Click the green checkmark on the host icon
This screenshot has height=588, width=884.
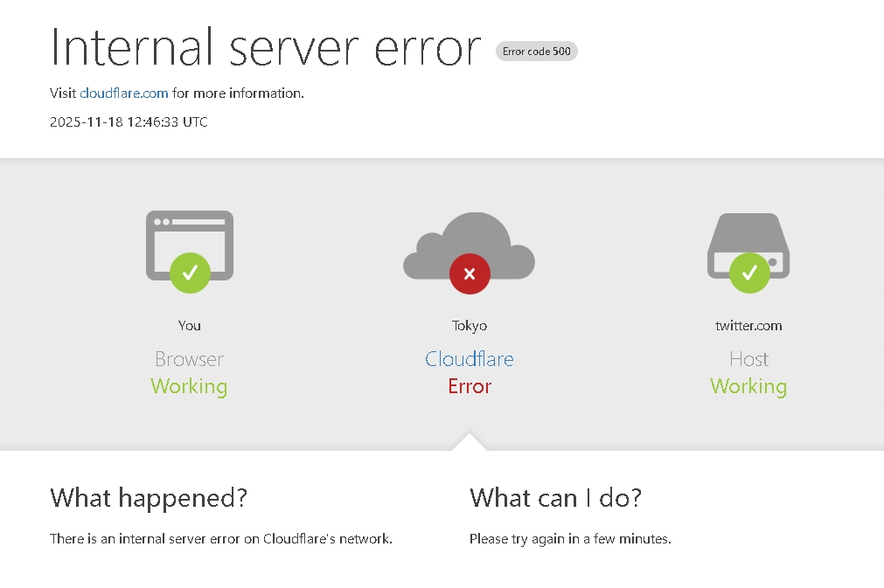(749, 273)
